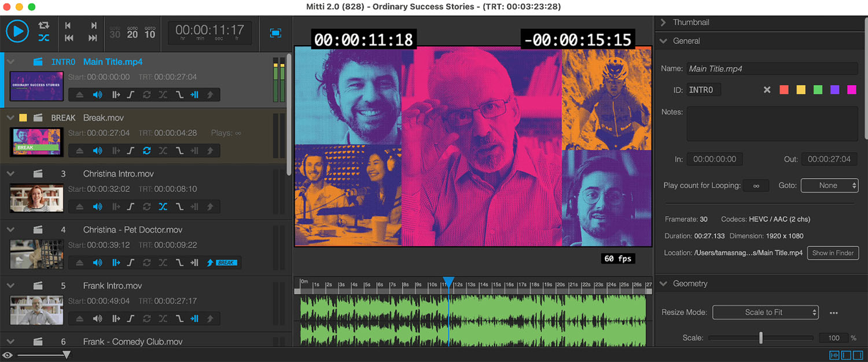868x362 pixels.
Task: Pick the red color swatch
Action: coord(784,90)
